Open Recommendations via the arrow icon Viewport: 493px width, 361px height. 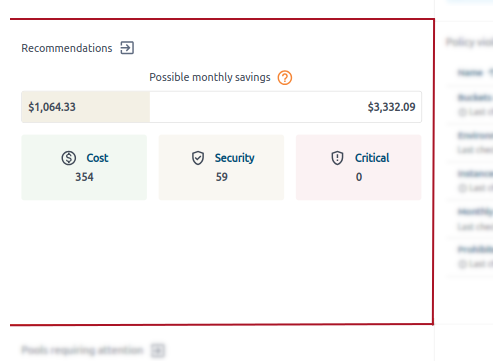(127, 48)
